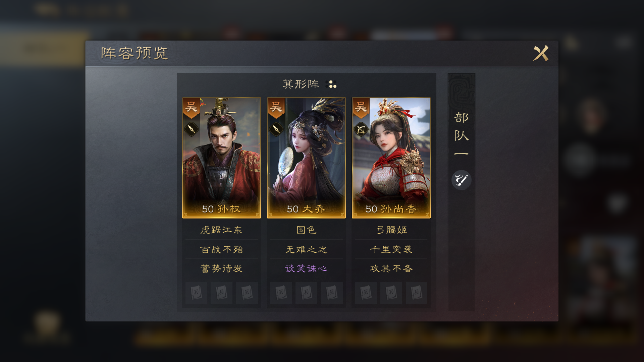Select the 吴 faction badge on 孙权's card

click(191, 108)
